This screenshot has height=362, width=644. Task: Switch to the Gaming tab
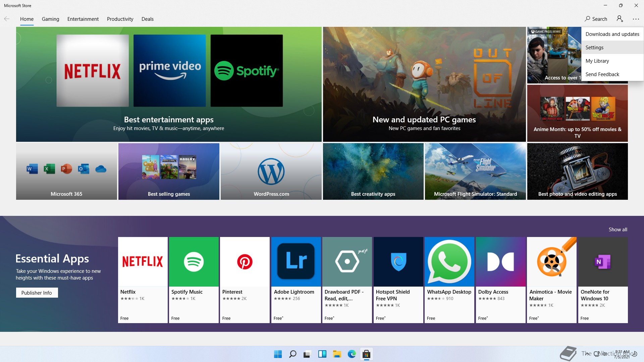click(x=50, y=19)
